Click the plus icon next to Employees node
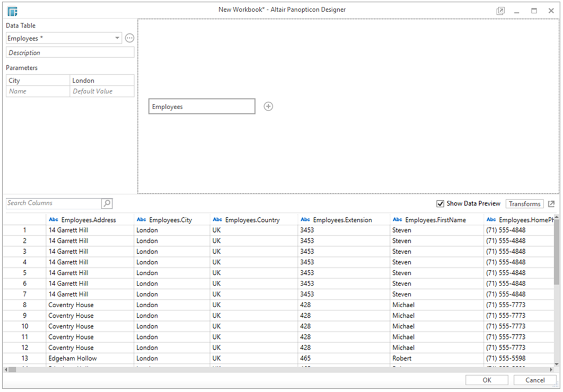Viewport: 563px width, 392px height. click(268, 106)
